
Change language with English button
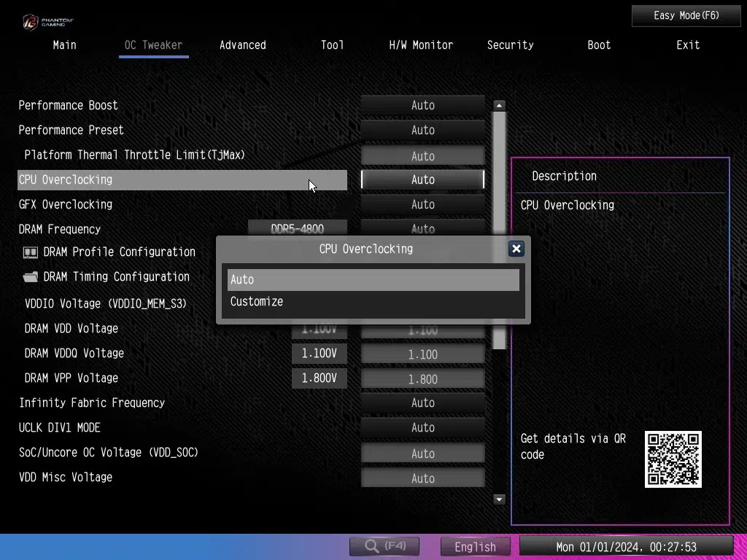475,547
